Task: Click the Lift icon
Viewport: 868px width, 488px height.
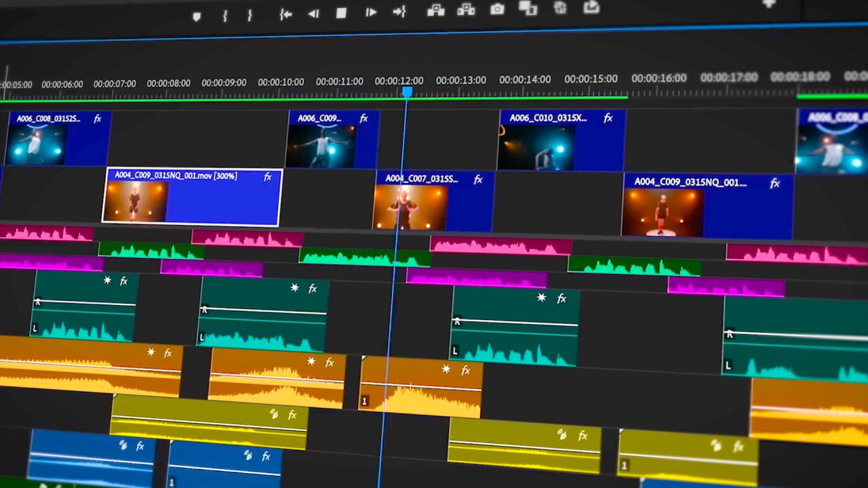Action: 435,10
